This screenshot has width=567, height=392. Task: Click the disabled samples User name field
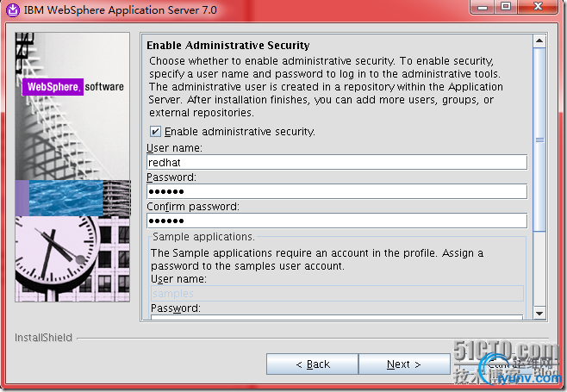tap(336, 293)
